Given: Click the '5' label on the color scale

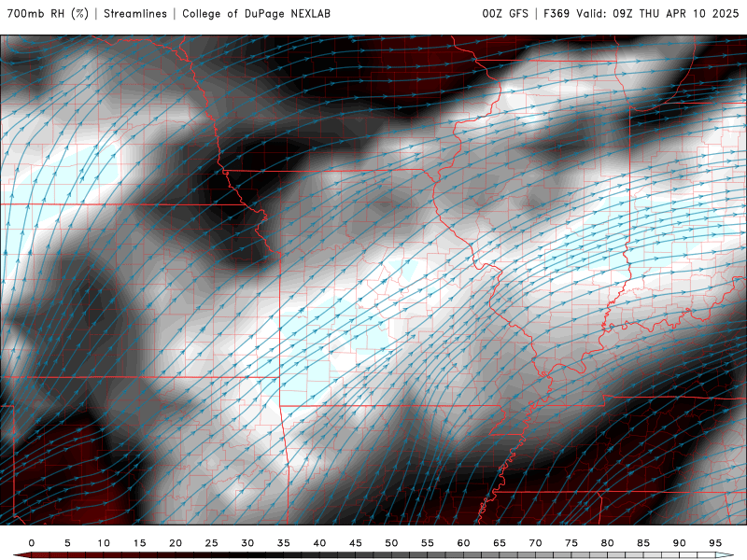Looking at the screenshot, I should pos(67,543).
